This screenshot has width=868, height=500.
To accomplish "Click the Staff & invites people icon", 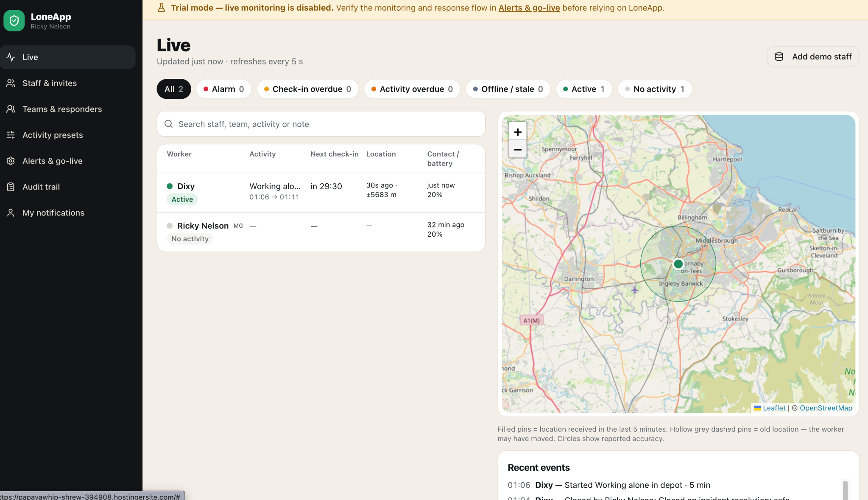I will pos(11,83).
